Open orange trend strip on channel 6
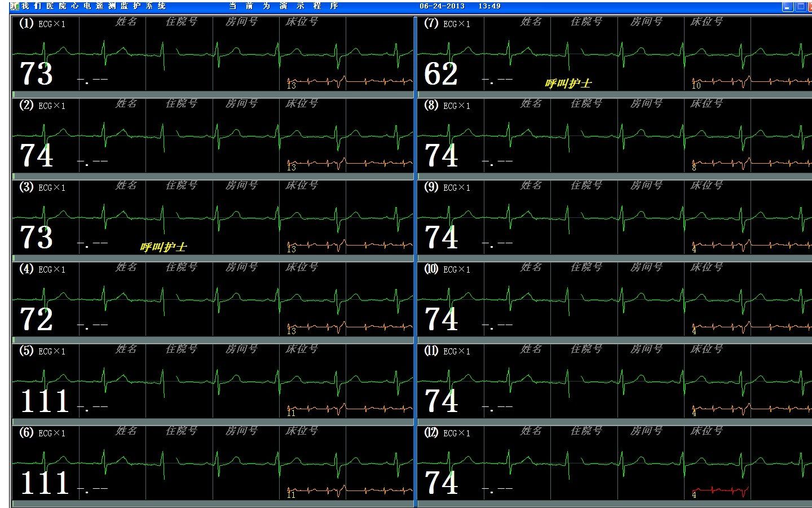The image size is (812, 508). 350,491
